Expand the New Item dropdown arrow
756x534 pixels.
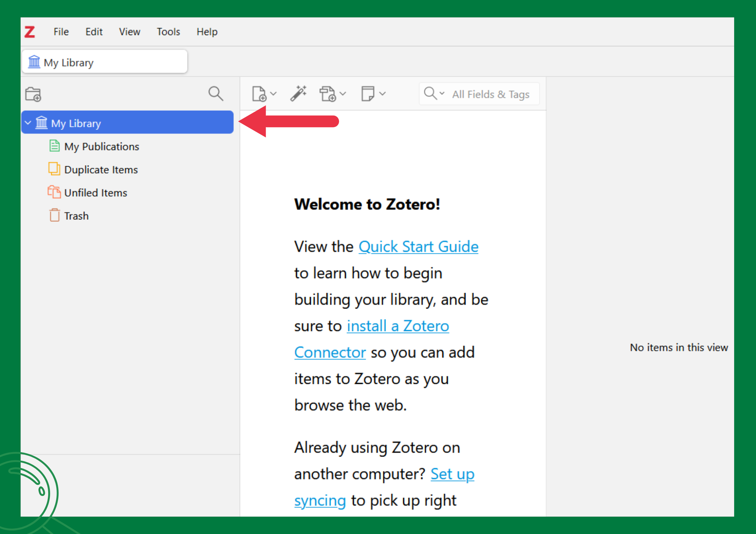tap(274, 94)
